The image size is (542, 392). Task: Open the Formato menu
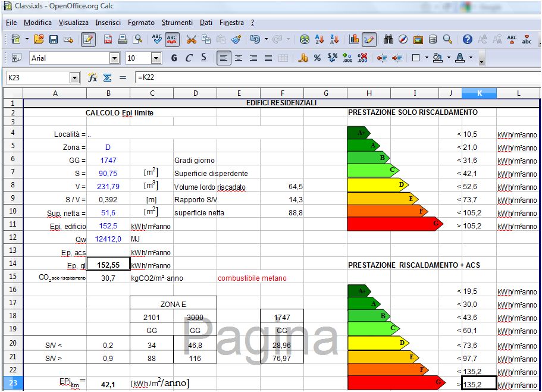point(142,23)
